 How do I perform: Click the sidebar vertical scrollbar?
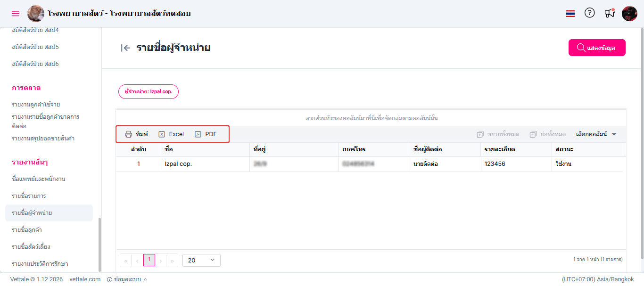click(x=99, y=244)
